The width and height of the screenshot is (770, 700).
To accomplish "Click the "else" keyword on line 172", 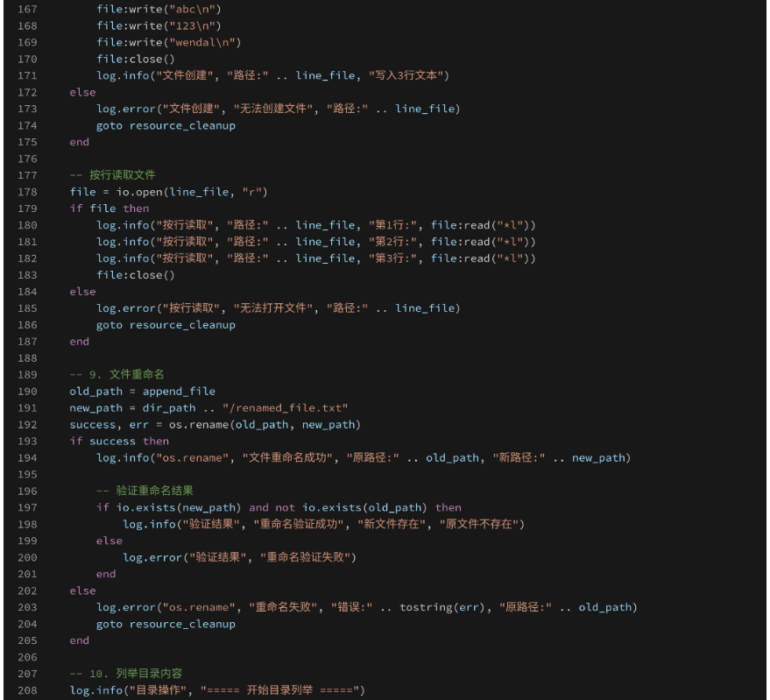I will tap(82, 92).
